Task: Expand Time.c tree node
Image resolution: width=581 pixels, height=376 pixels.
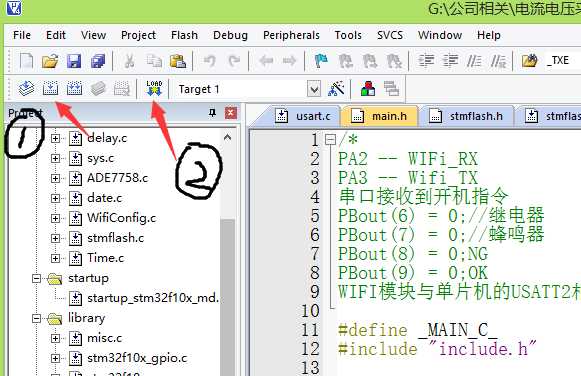Action: [x=55, y=258]
